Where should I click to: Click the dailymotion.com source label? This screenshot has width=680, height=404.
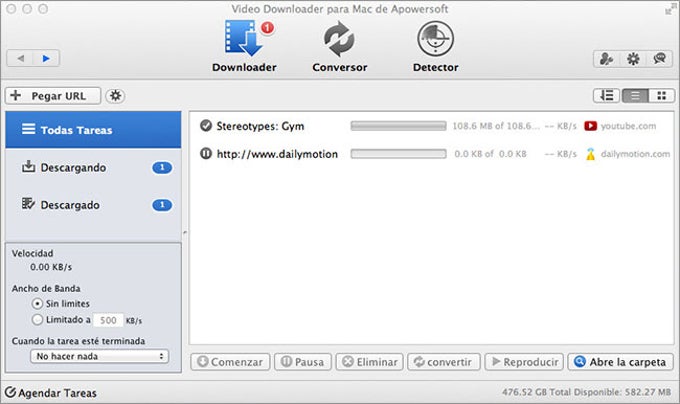[x=635, y=154]
